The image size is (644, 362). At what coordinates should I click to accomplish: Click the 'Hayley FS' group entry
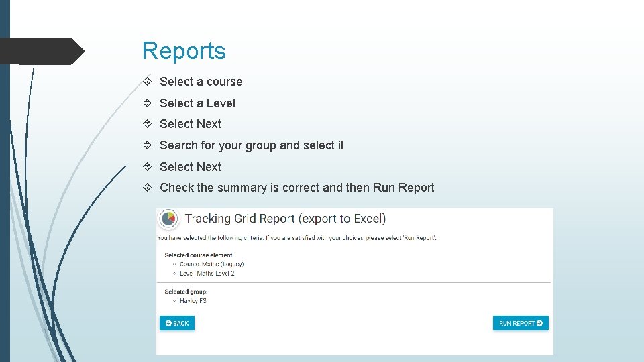(x=193, y=301)
